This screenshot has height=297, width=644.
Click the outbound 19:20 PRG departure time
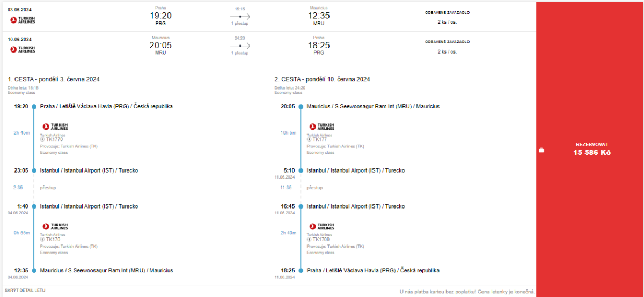tap(160, 16)
